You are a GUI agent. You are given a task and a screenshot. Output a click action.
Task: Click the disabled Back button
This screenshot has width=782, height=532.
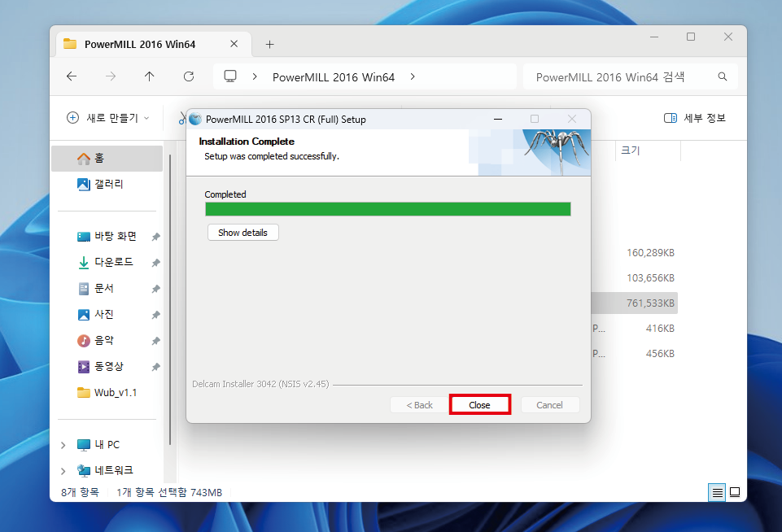(x=419, y=405)
